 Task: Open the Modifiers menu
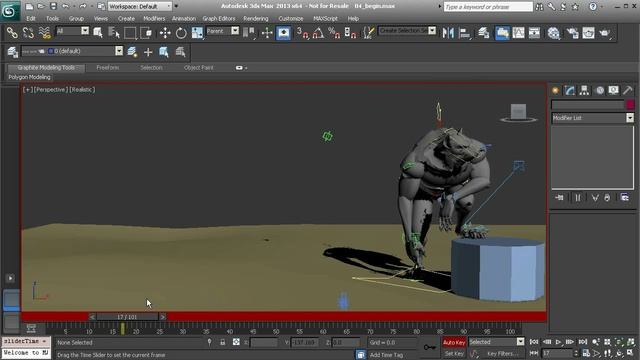tap(154, 18)
